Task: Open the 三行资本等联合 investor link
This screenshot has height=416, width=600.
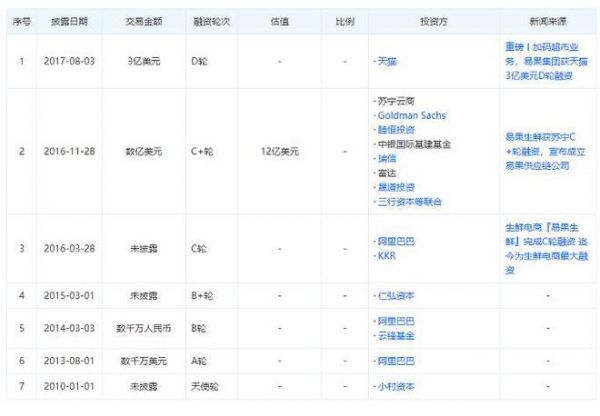Action: 410,202
